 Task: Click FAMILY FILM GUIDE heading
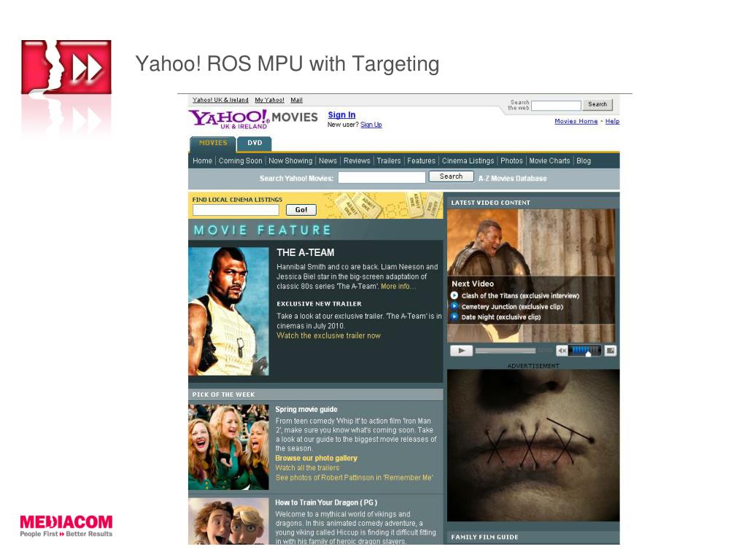(x=484, y=537)
